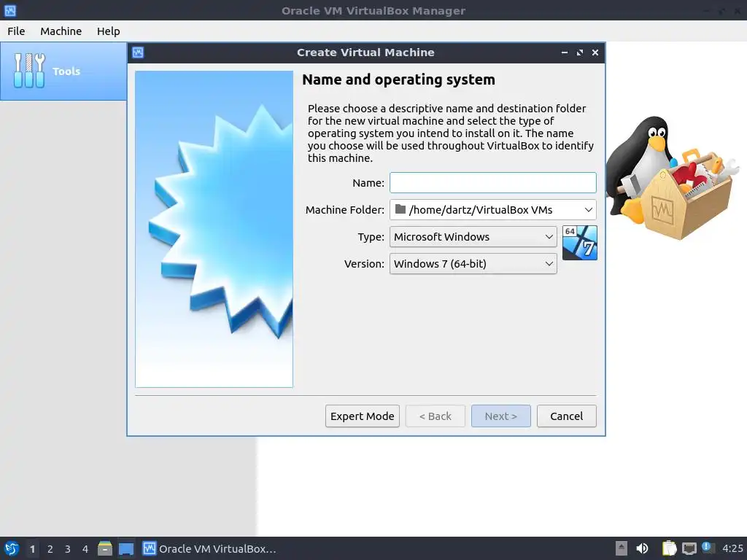Click the Create Virtual Machine dialog title icon
The image size is (747, 560).
coord(138,52)
